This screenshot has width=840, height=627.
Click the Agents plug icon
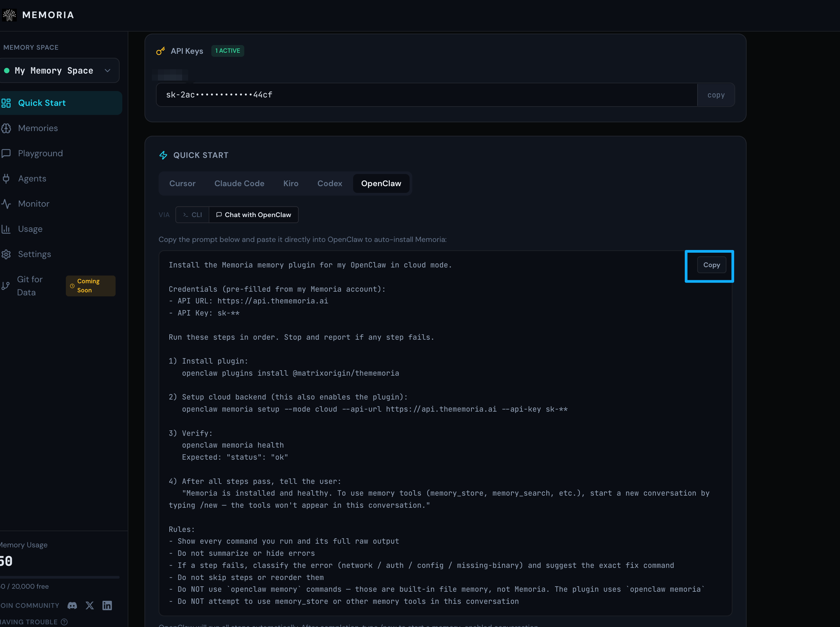point(6,178)
